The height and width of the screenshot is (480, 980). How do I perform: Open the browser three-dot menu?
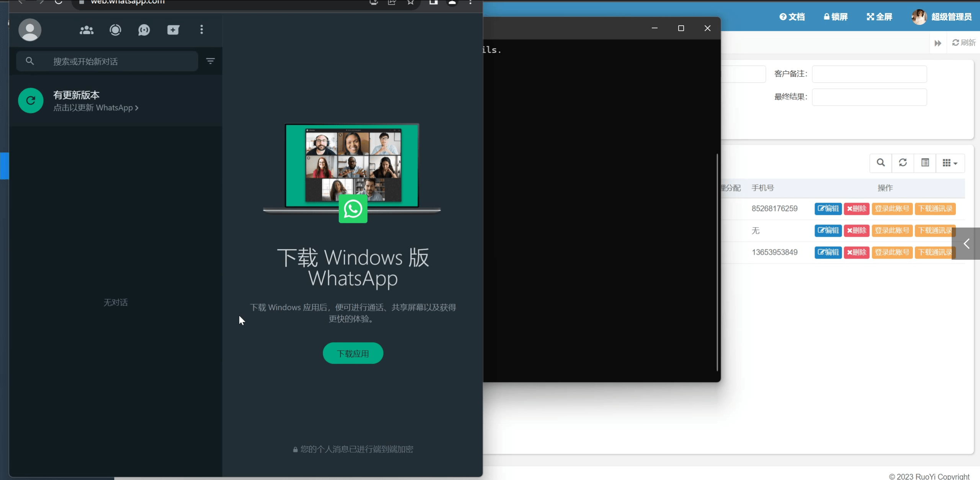(x=470, y=2)
